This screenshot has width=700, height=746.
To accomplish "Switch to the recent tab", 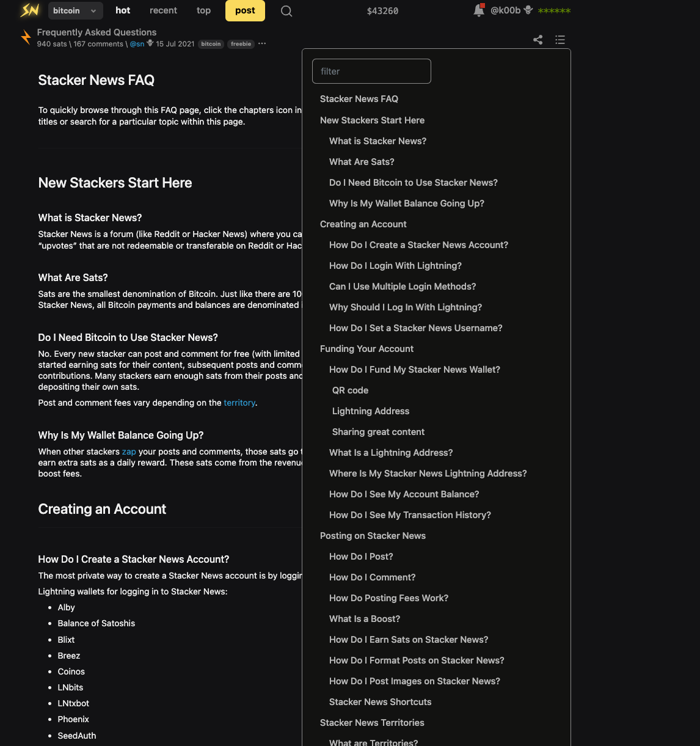I will (x=163, y=10).
